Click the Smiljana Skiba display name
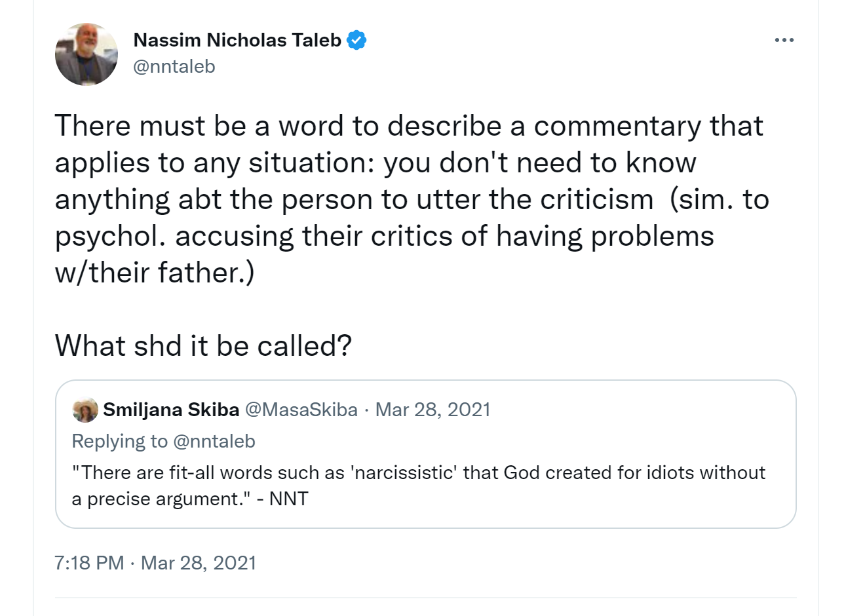Image resolution: width=846 pixels, height=616 pixels. pos(171,410)
